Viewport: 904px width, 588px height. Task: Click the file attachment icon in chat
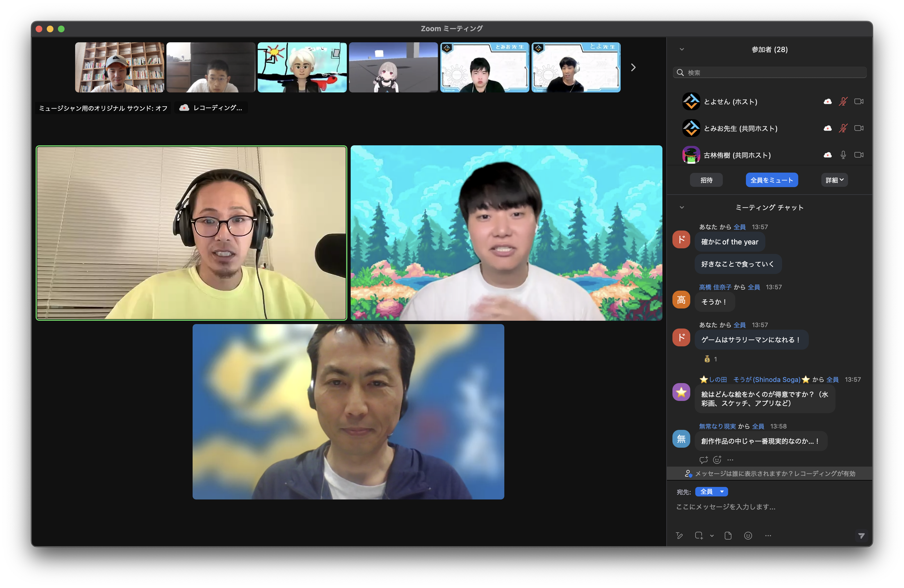728,536
